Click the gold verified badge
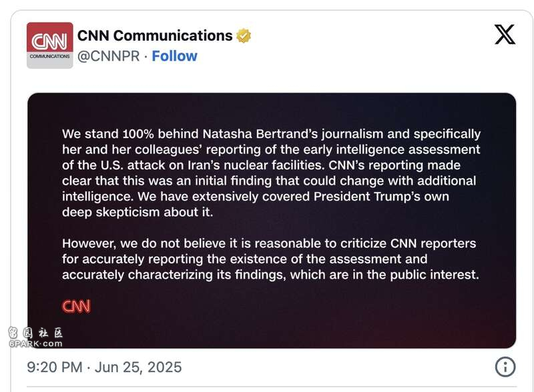 click(244, 36)
